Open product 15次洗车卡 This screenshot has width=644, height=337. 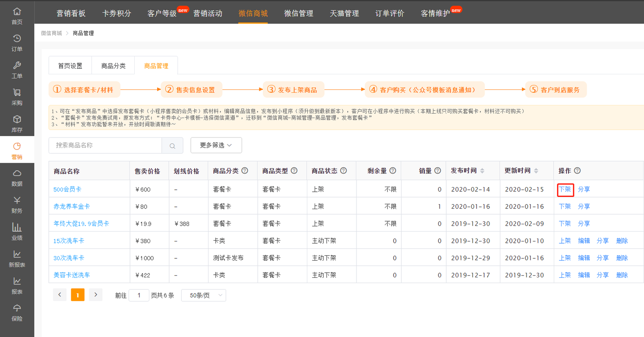click(69, 241)
